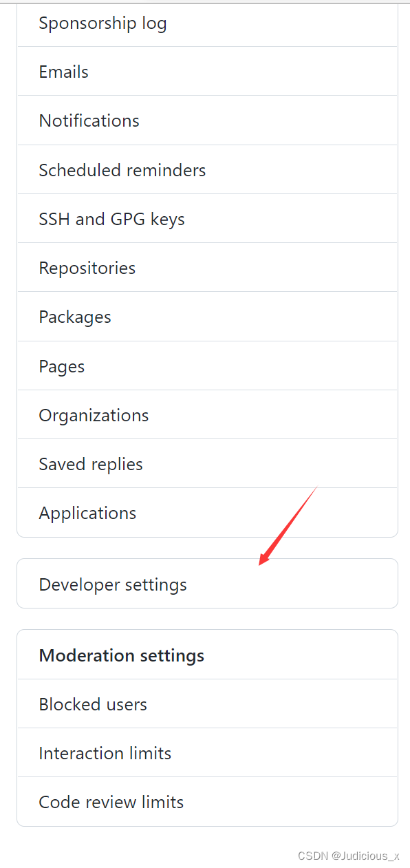Open Notifications in the settings sidebar
The height and width of the screenshot is (868, 410).
(x=207, y=120)
